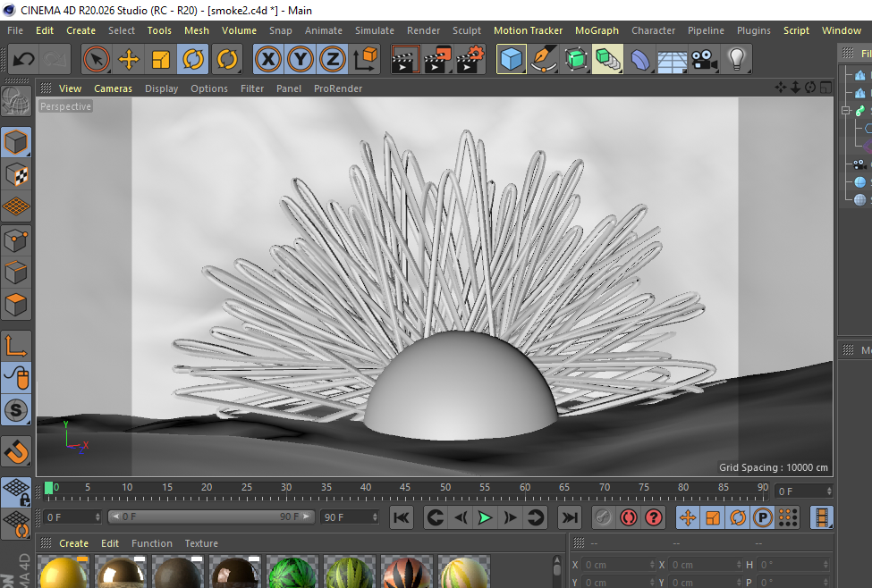Click Make Editable icon in left palette

pos(16,101)
